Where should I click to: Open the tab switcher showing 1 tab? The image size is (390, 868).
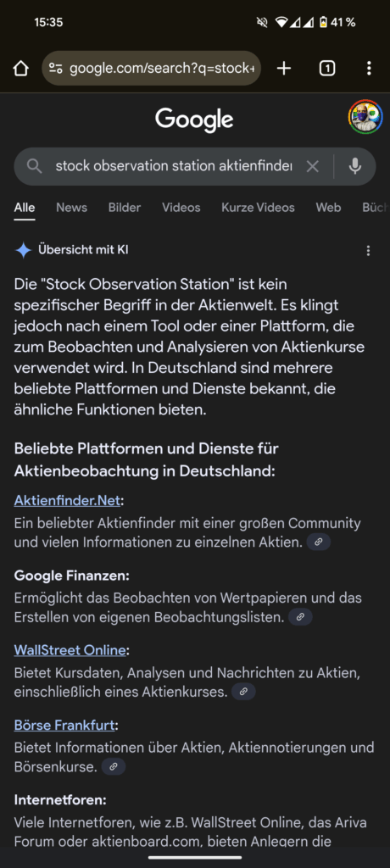(x=327, y=68)
